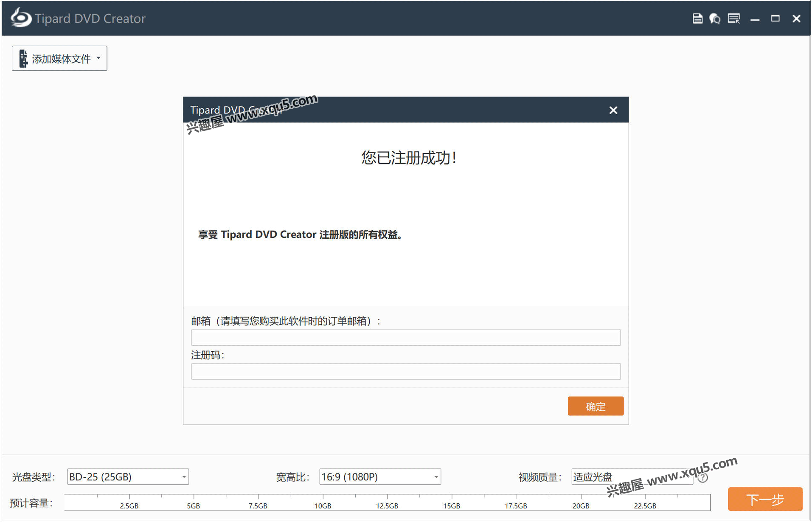
Task: Click the 视频质量 label
Action: (540, 477)
